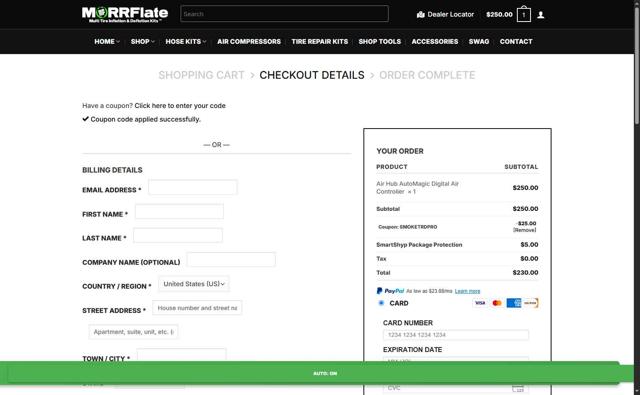This screenshot has height=395, width=640.
Task: Focus the Card Number field
Action: click(456, 335)
